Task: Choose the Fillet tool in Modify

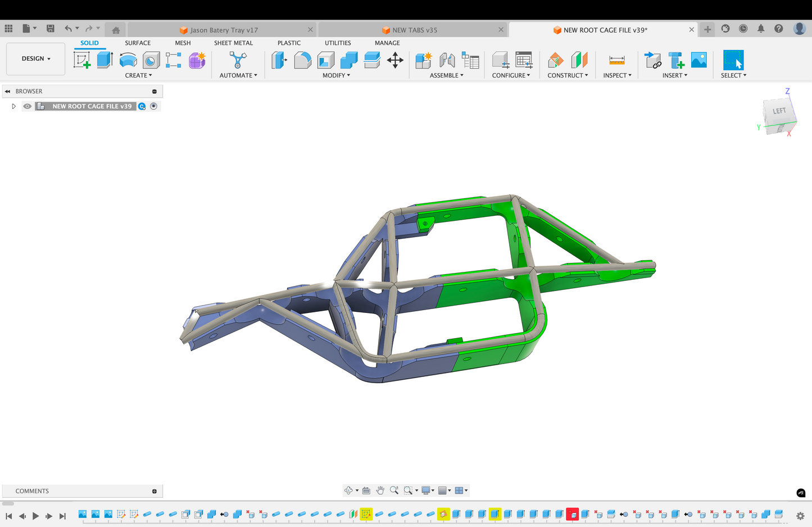Action: [x=302, y=60]
